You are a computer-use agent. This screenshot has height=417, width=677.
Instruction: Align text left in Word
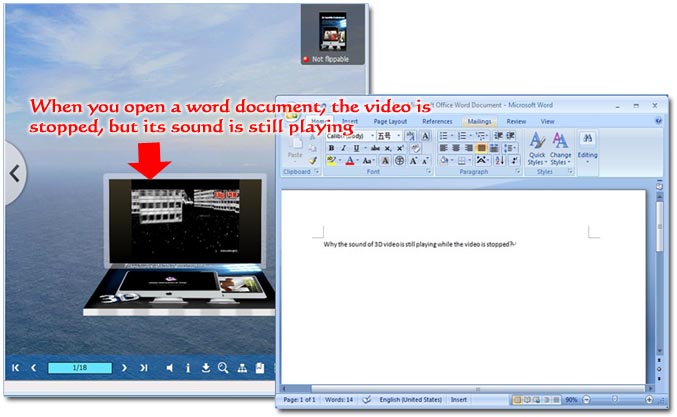pos(443,148)
